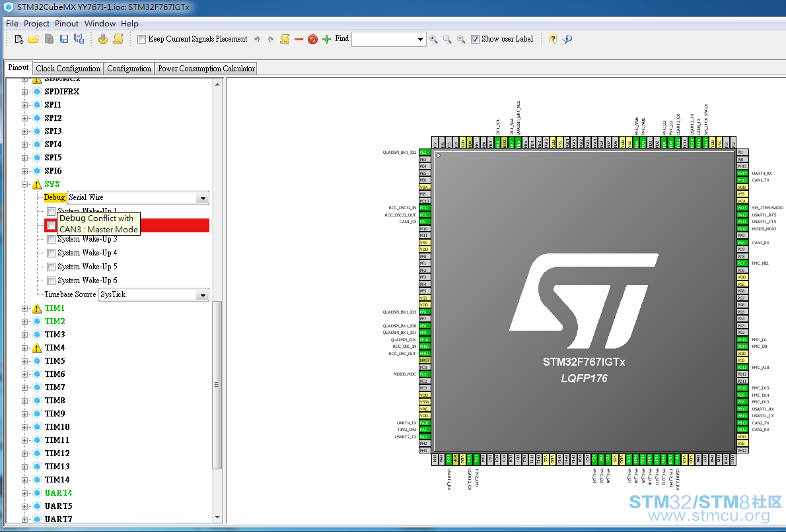Click the Generate Report icon beside New Project
The image size is (786, 532).
click(49, 39)
